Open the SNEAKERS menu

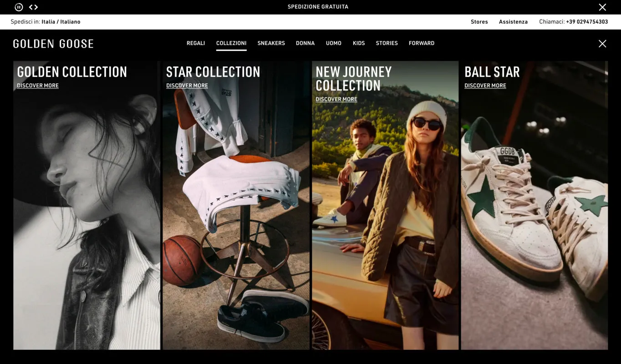271,43
